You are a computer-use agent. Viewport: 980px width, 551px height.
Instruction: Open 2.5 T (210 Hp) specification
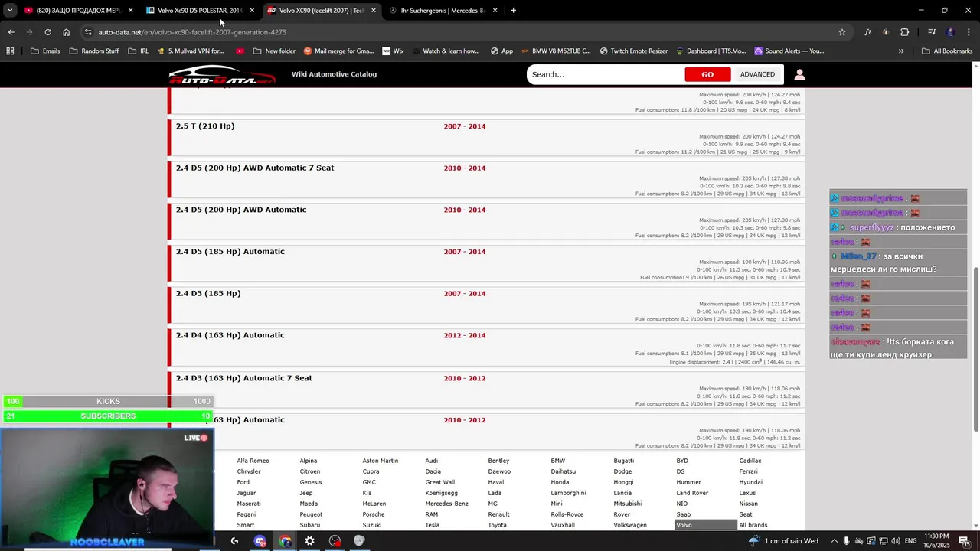pyautogui.click(x=205, y=126)
